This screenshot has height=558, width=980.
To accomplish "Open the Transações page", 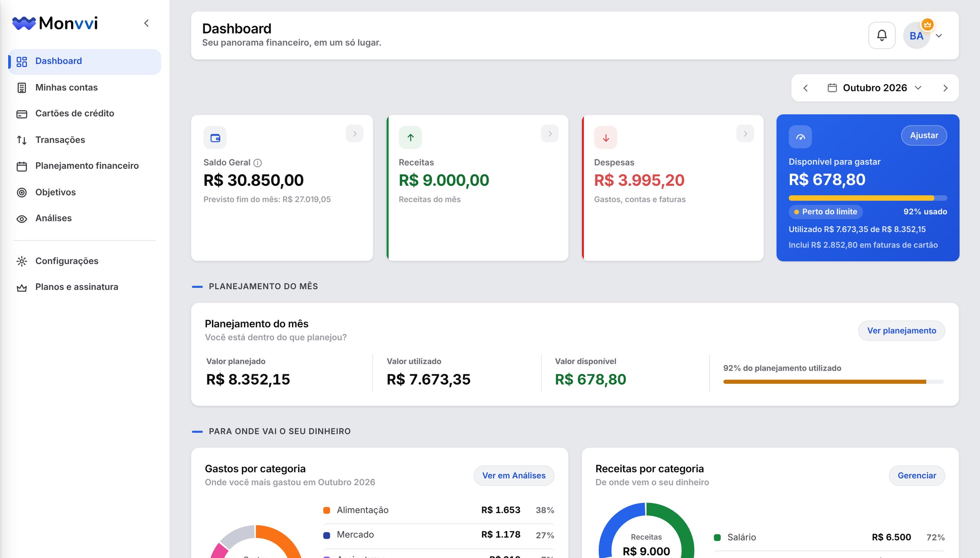I will click(x=85, y=140).
